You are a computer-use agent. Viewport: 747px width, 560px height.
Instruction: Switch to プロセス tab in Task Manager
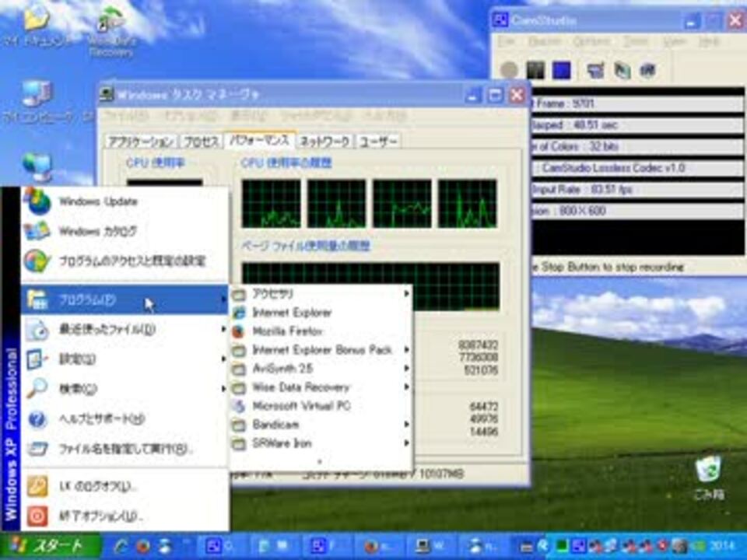[x=201, y=142]
